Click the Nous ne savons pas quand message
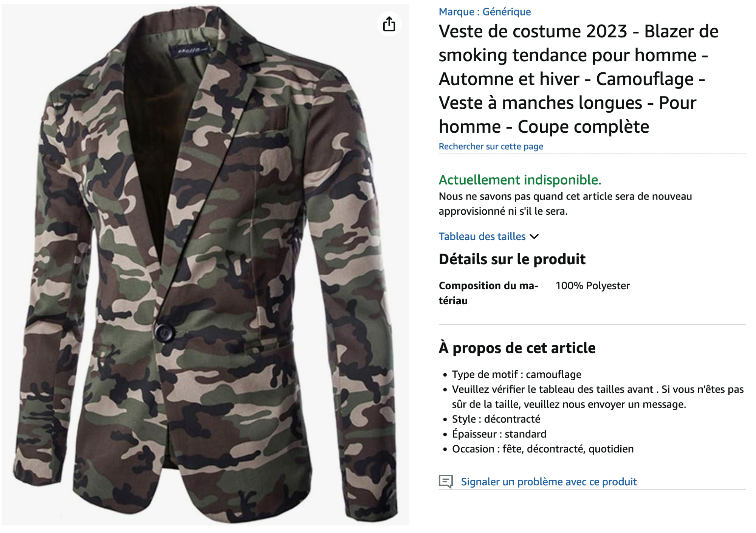Image resolution: width=756 pixels, height=533 pixels. point(565,204)
